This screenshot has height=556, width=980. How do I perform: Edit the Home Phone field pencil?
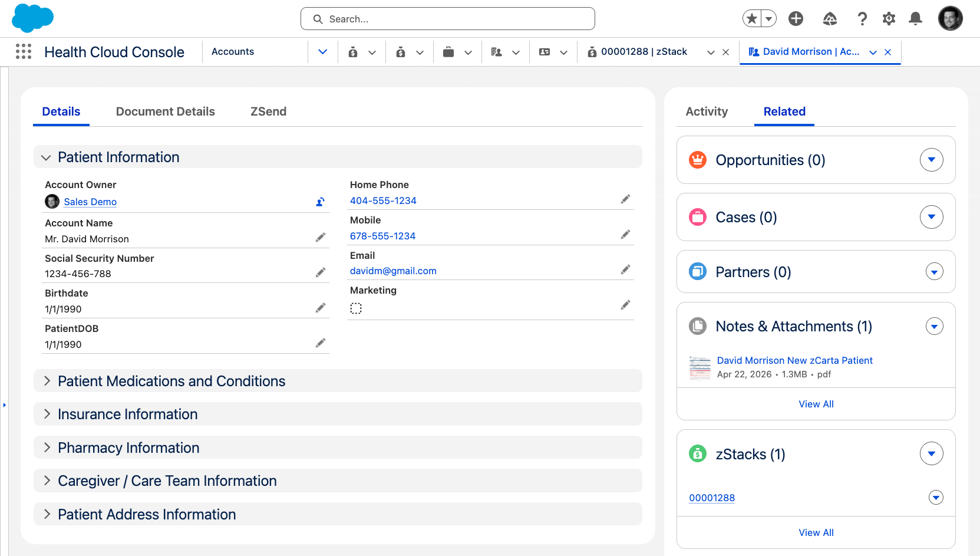coord(625,199)
